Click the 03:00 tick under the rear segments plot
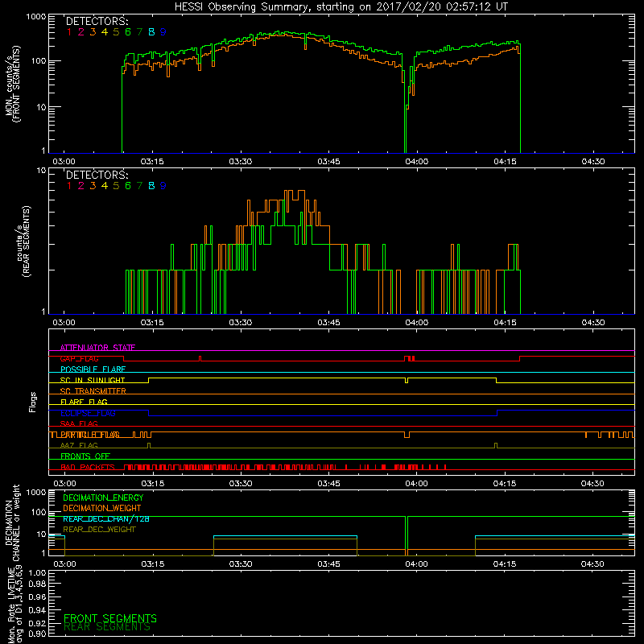 click(x=64, y=323)
